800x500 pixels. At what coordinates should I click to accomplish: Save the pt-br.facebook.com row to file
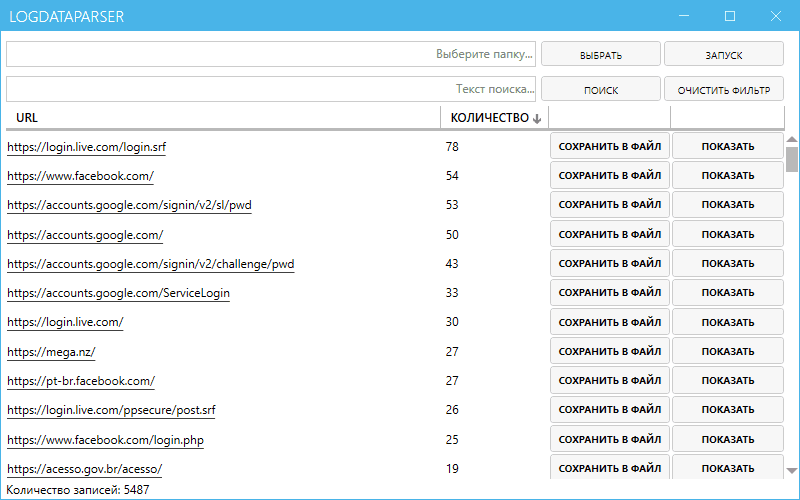[x=610, y=380]
